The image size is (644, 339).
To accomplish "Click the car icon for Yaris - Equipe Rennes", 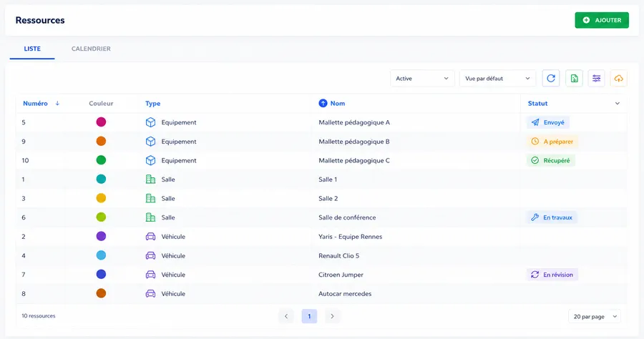I will coord(151,237).
